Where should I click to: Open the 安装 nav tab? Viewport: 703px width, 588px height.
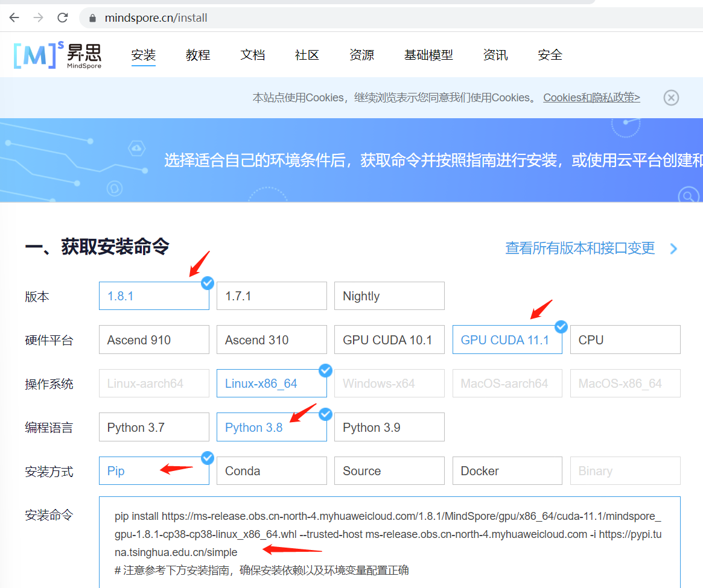click(144, 55)
